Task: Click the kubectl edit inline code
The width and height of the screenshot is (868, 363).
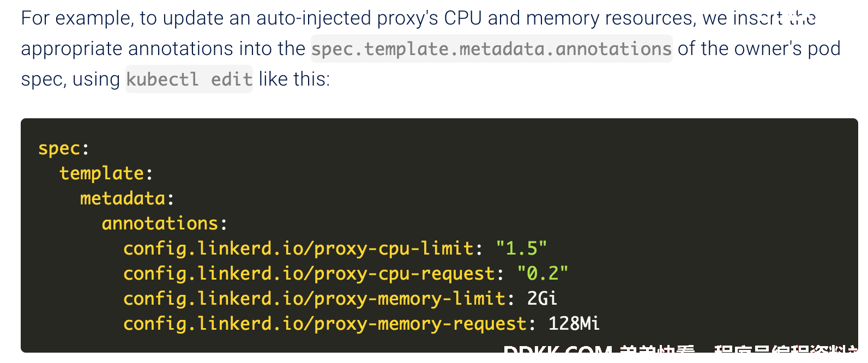Action: coord(189,80)
